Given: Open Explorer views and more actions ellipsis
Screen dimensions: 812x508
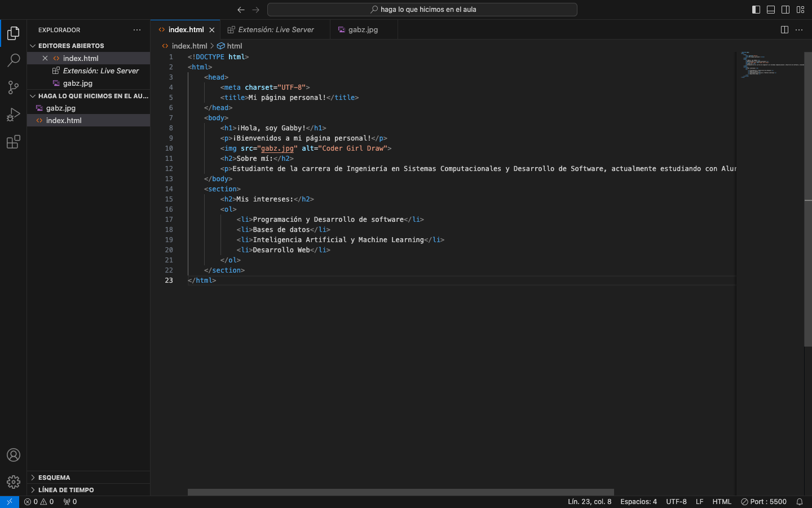Looking at the screenshot, I should [137, 30].
